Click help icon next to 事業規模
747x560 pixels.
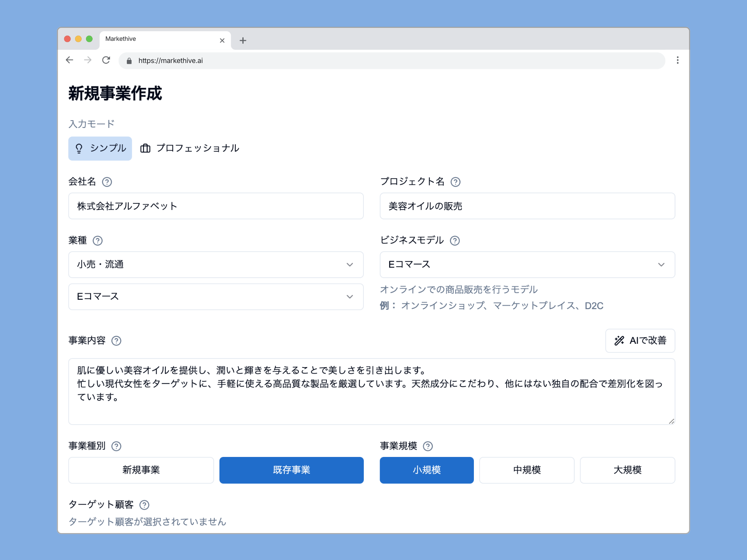tap(428, 446)
